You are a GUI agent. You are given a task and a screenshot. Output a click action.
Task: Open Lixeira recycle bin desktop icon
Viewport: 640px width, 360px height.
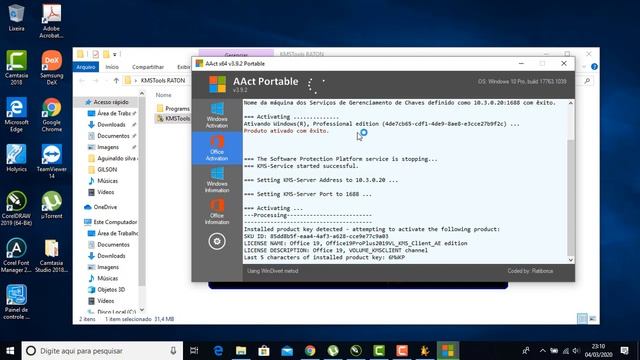pyautogui.click(x=16, y=18)
